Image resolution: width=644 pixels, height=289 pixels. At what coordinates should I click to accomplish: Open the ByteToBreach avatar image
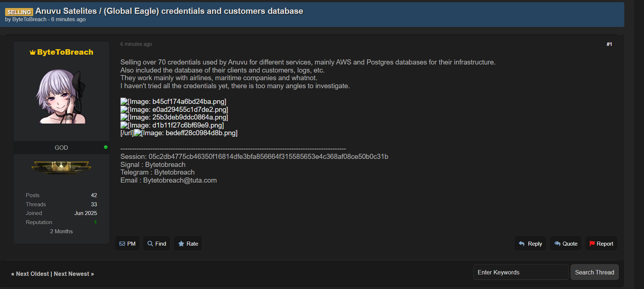[61, 97]
